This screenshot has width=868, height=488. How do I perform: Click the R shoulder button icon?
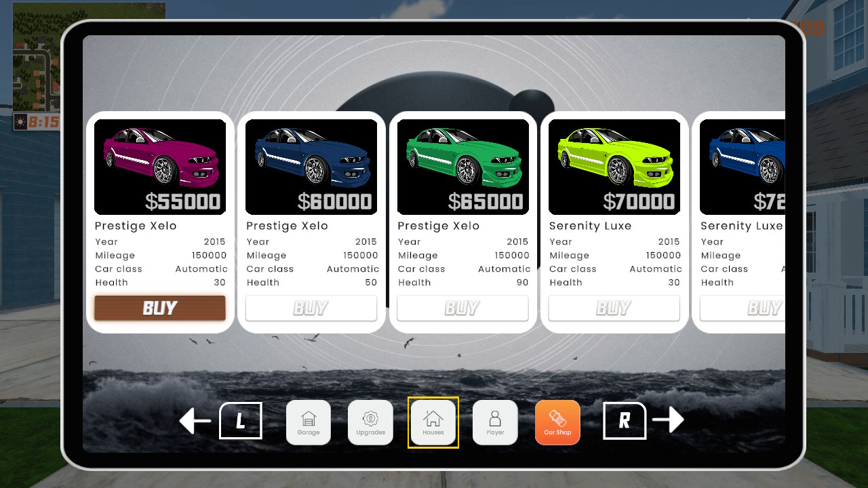click(625, 421)
